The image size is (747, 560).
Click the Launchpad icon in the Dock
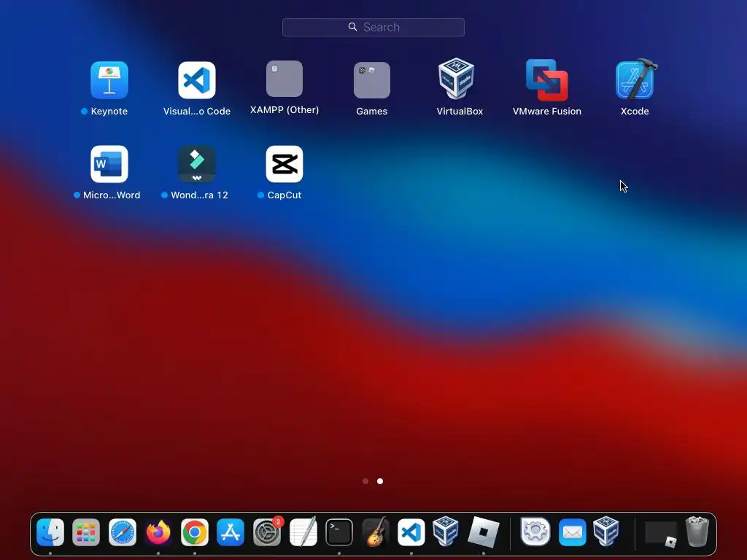pos(86,532)
